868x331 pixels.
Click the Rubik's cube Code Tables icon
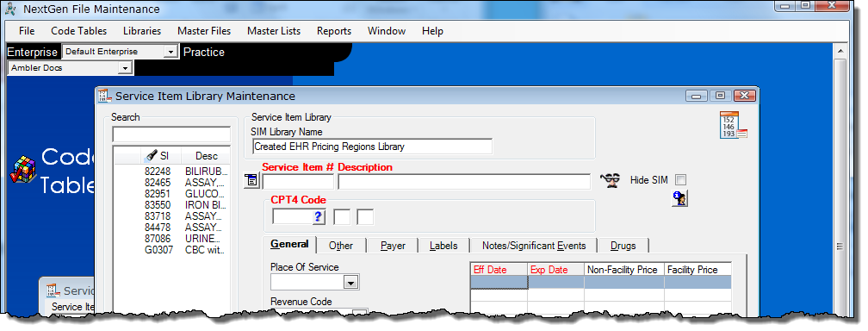22,170
